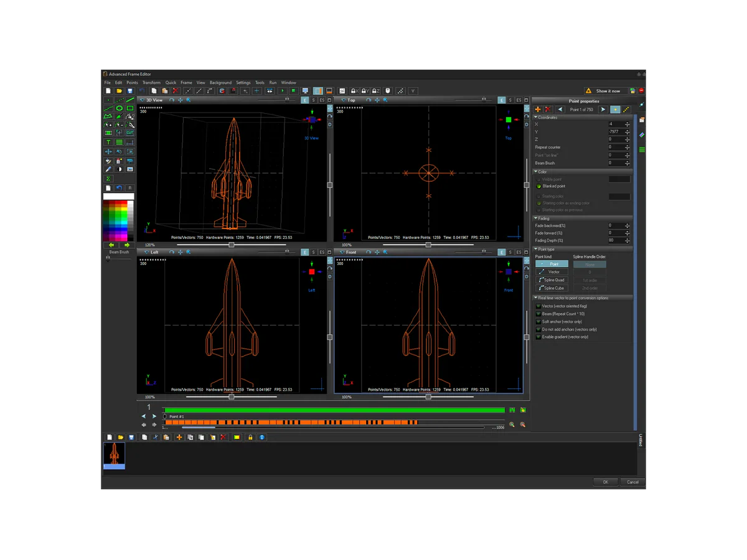Viewport: 747px width, 560px height.
Task: Click the zoom magnifier icon in the 3D View header
Action: [x=188, y=100]
